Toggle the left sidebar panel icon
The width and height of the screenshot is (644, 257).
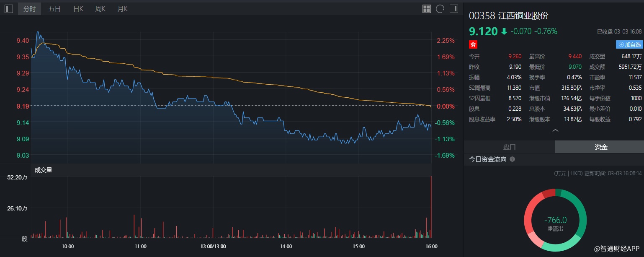9,9
